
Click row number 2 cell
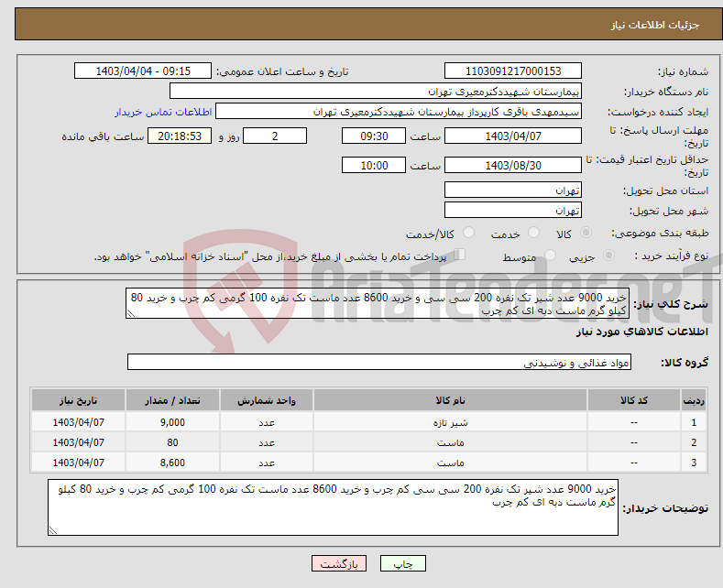694,442
